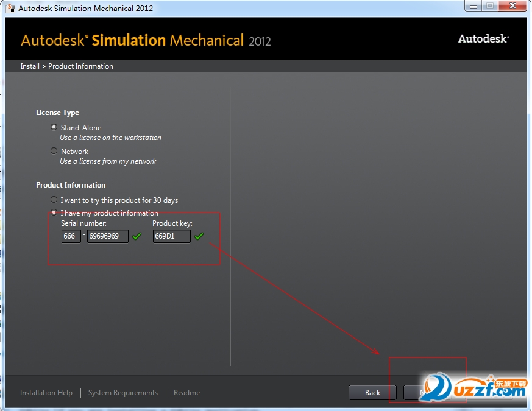This screenshot has width=532, height=411.
Task: Click the Autodesk logo in header
Action: coord(484,38)
